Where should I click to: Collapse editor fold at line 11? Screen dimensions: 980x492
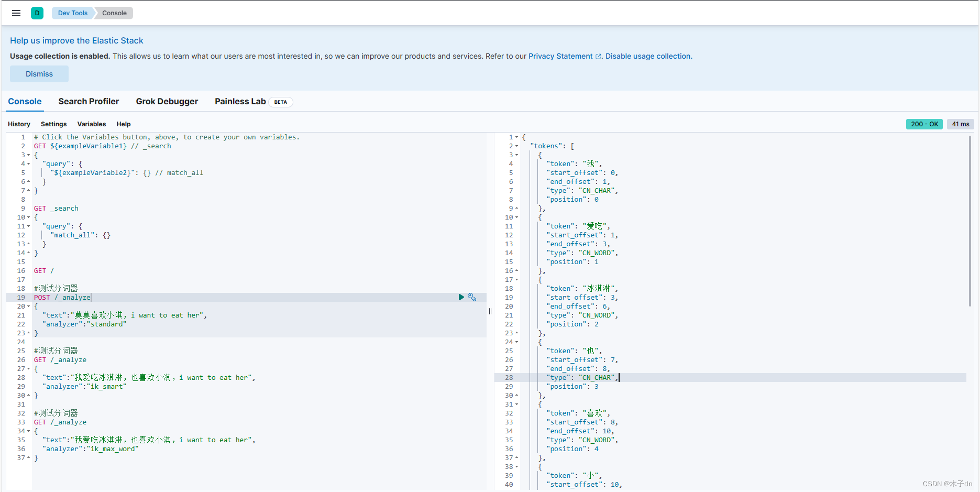[28, 226]
